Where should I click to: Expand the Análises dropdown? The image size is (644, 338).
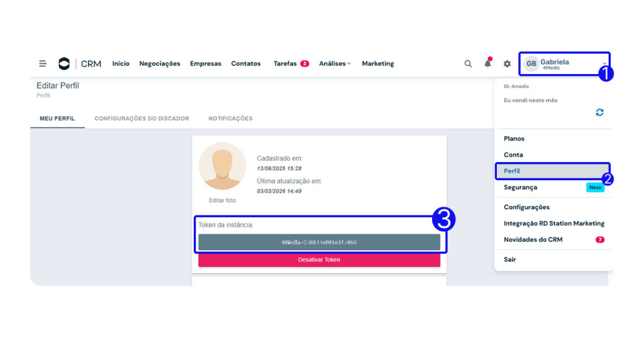tap(335, 63)
